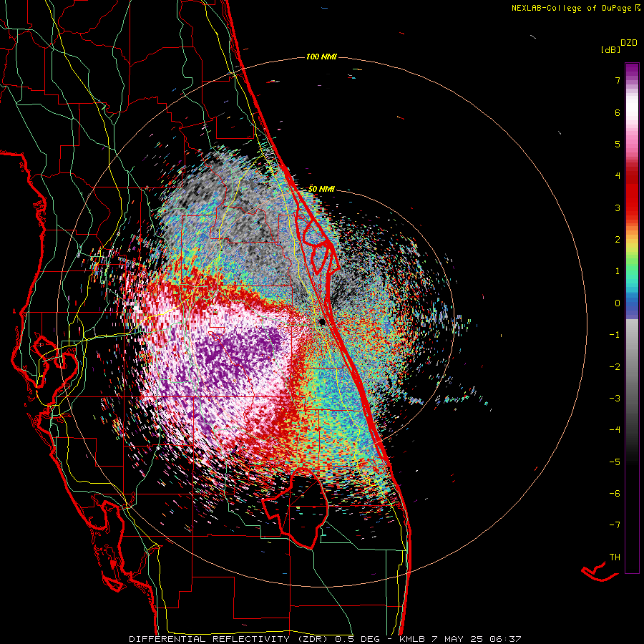Click the ZDR color bar legend

[x=632, y=318]
